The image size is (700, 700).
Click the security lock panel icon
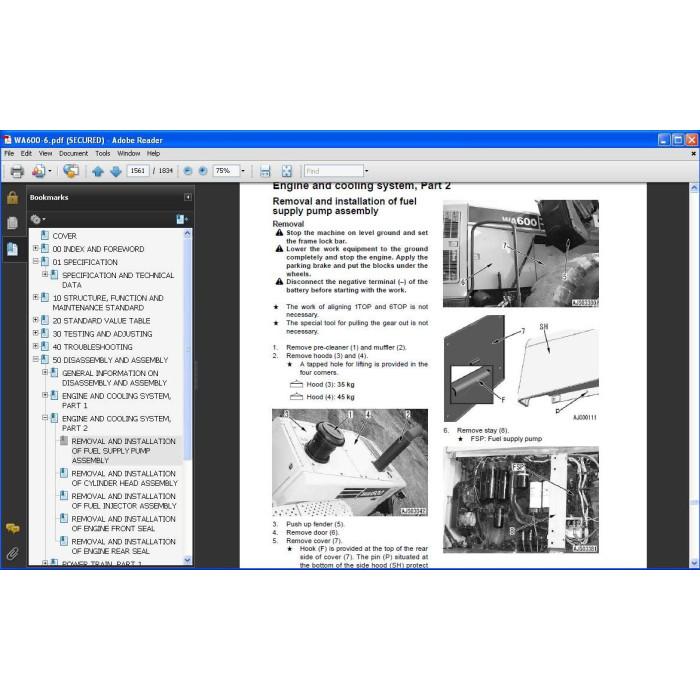12,198
